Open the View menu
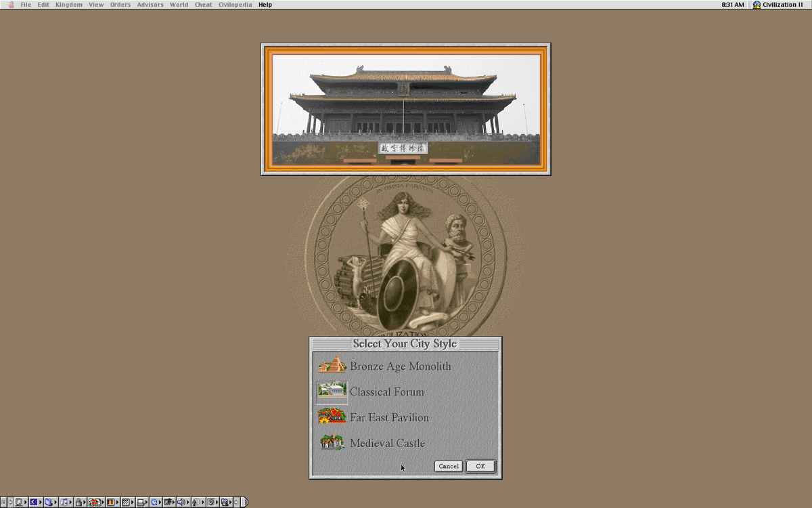Viewport: 812px width, 508px height. coord(96,5)
